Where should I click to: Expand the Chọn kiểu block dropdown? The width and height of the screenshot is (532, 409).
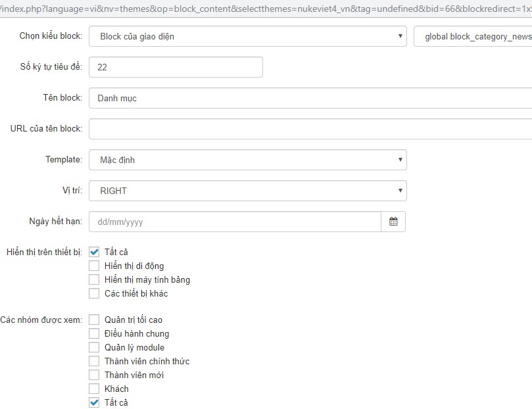[248, 36]
